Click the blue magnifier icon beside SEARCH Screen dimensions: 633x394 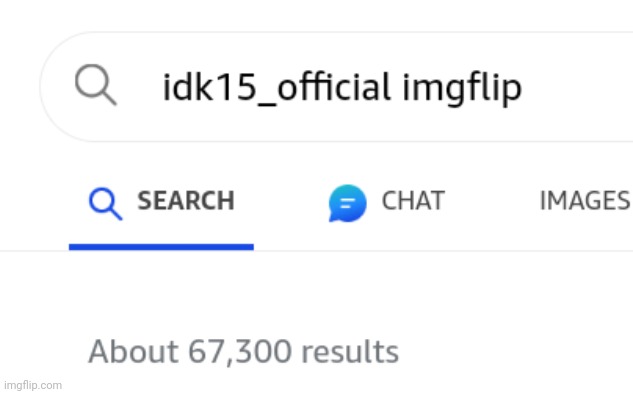tap(105, 203)
